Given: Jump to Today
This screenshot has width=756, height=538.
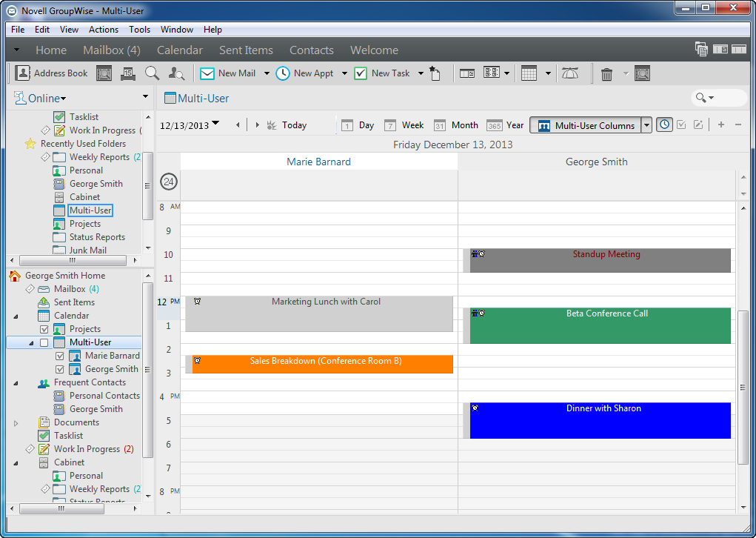Looking at the screenshot, I should pyautogui.click(x=287, y=125).
